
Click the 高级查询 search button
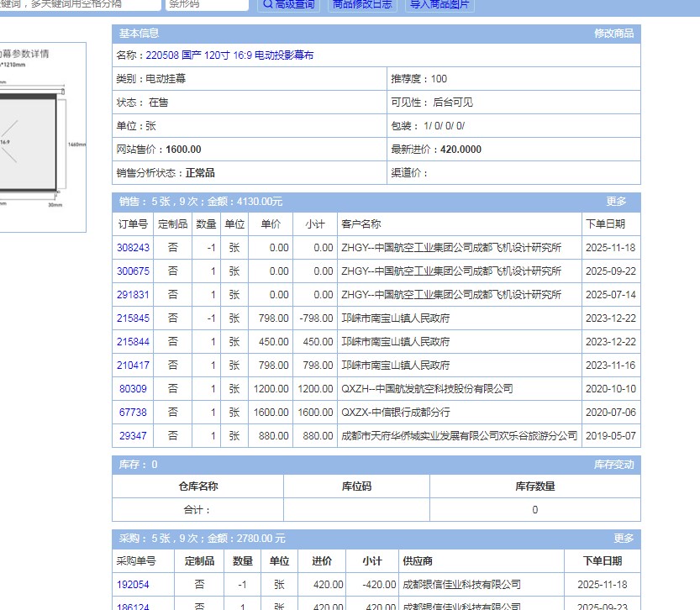[288, 4]
